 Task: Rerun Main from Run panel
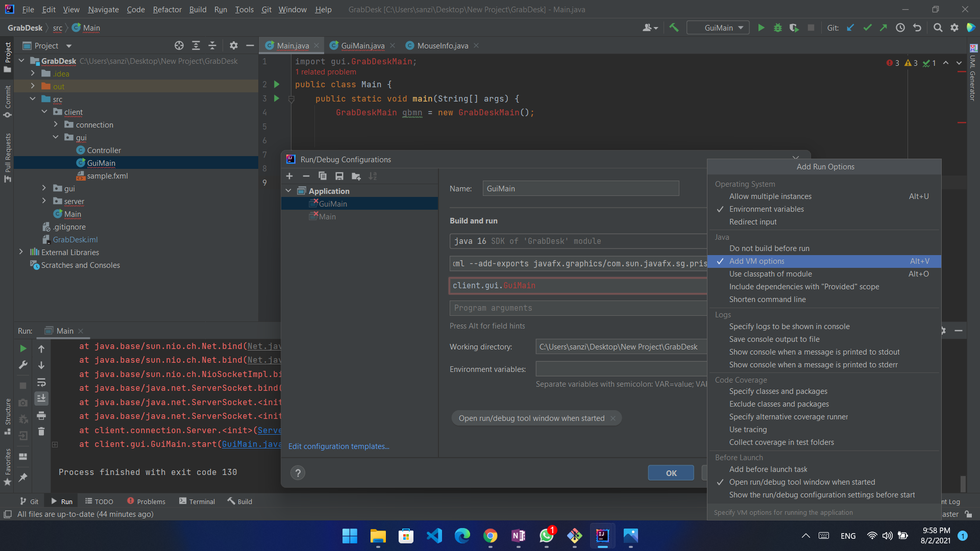23,348
